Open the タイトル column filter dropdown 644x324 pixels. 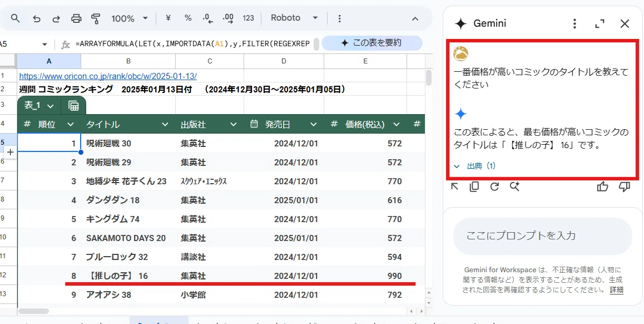click(165, 124)
